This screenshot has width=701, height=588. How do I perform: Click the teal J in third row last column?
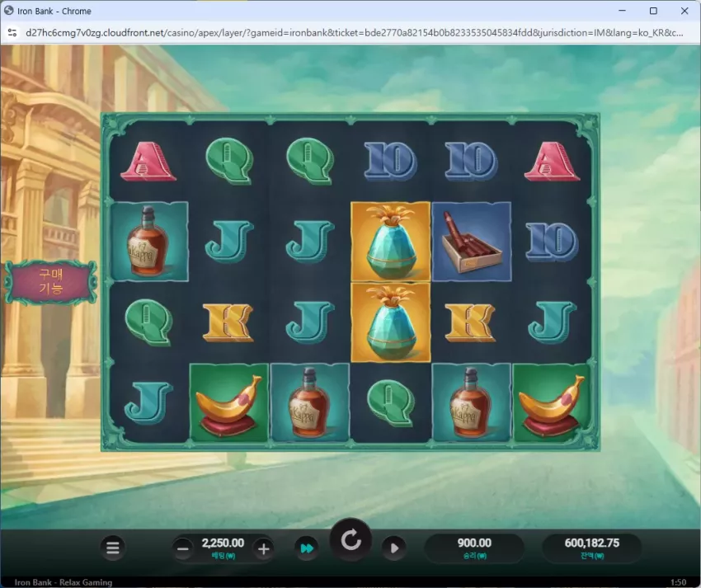[552, 322]
